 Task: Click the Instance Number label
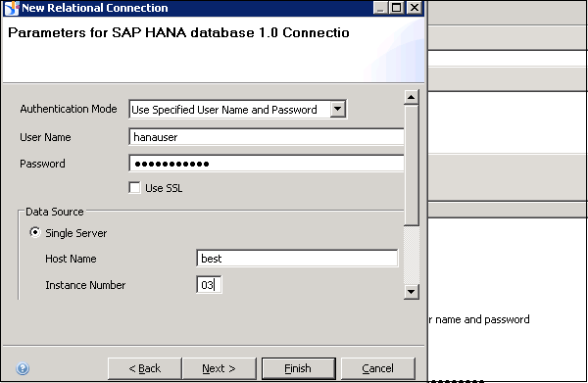85,285
